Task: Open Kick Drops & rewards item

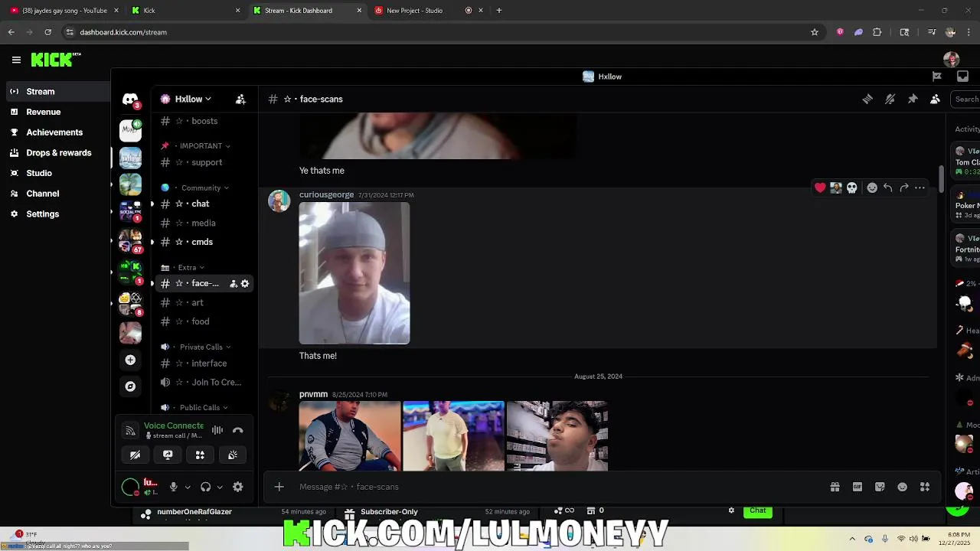Action: point(58,152)
